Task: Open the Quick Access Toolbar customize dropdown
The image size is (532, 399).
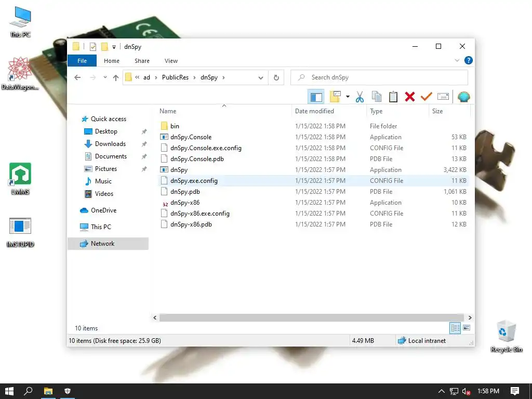Action: 114,47
